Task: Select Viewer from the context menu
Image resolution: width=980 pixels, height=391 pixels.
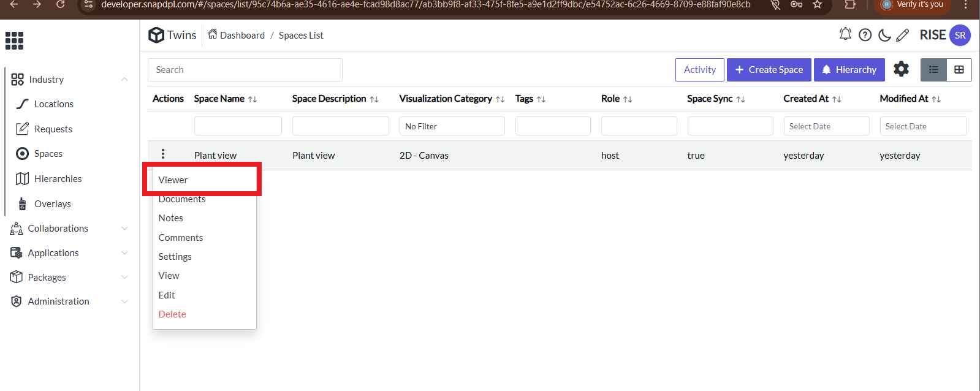Action: (x=173, y=180)
